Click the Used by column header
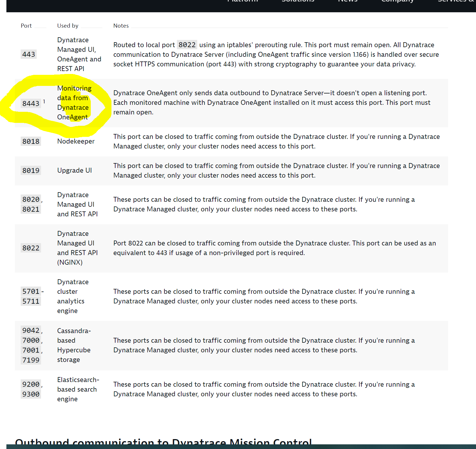 pyautogui.click(x=68, y=26)
